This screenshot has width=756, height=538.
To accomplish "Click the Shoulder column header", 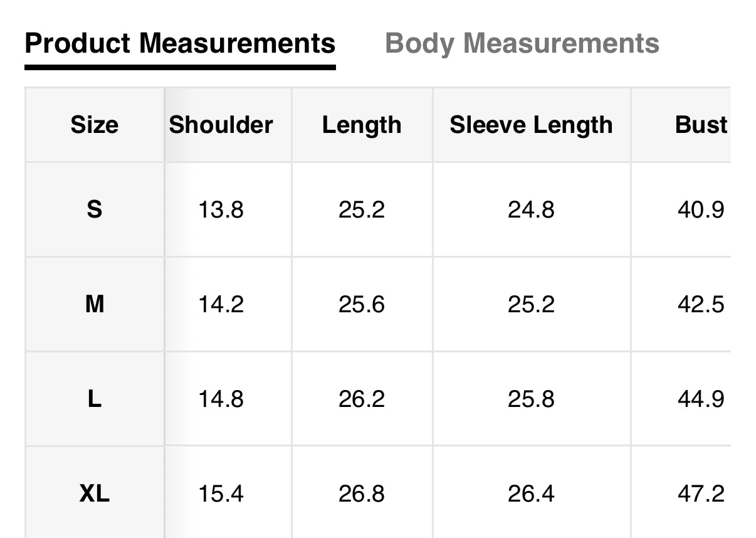I will (x=221, y=125).
